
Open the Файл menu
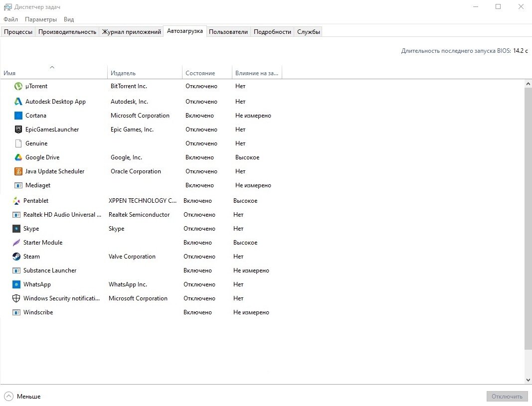[10, 19]
